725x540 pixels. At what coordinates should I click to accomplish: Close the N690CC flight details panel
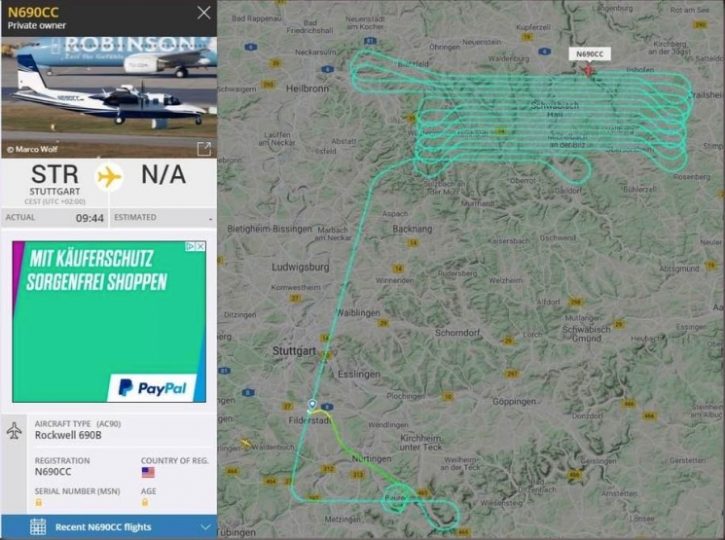pyautogui.click(x=204, y=13)
